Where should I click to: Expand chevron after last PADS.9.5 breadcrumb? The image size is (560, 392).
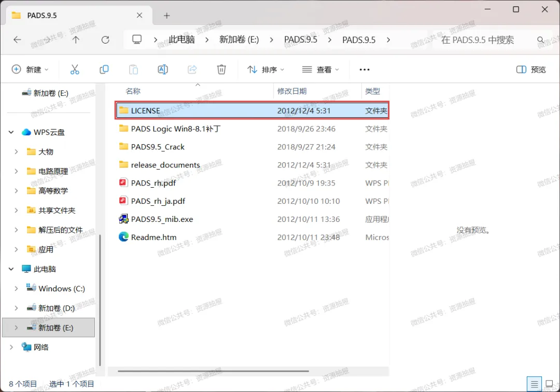point(388,39)
